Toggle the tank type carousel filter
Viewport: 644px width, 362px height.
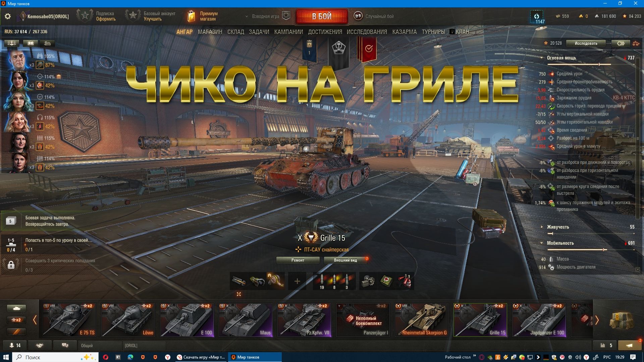click(x=16, y=308)
